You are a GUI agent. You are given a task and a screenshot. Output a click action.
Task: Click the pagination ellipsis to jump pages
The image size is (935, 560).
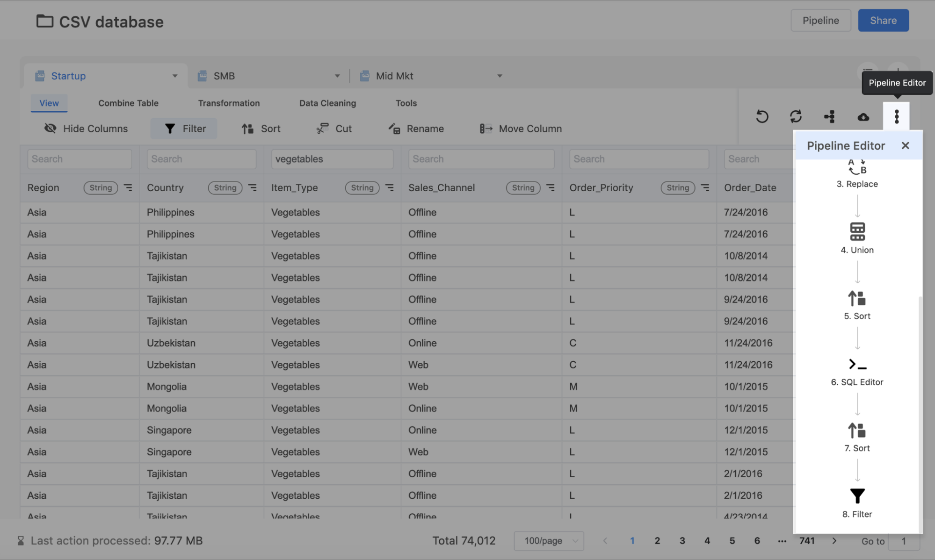click(x=782, y=541)
